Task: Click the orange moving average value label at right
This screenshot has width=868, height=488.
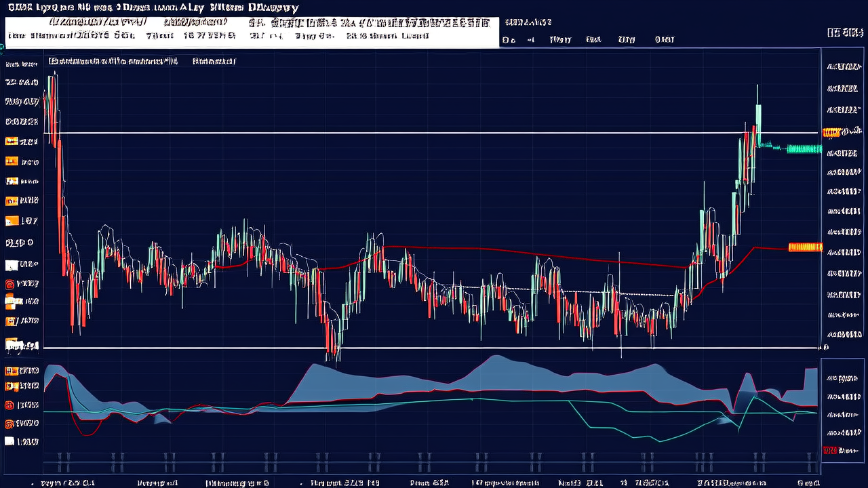Action: pyautogui.click(x=805, y=247)
